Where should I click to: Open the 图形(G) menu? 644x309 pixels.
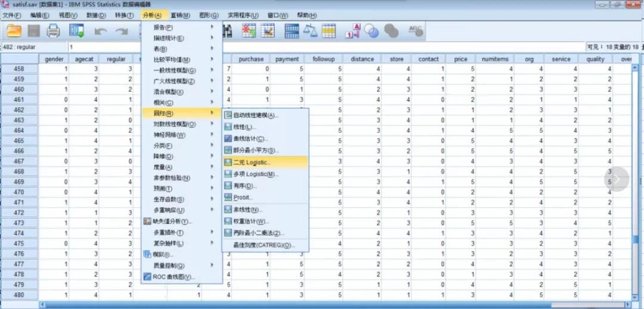point(209,15)
